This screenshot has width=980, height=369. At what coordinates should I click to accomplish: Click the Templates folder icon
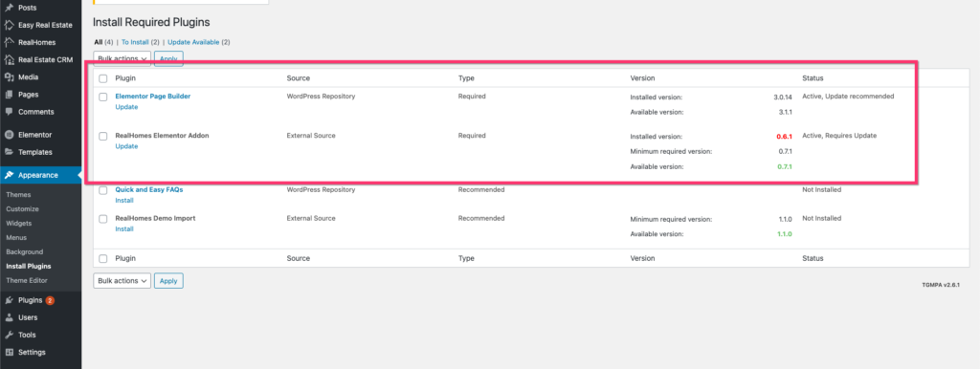[9, 152]
